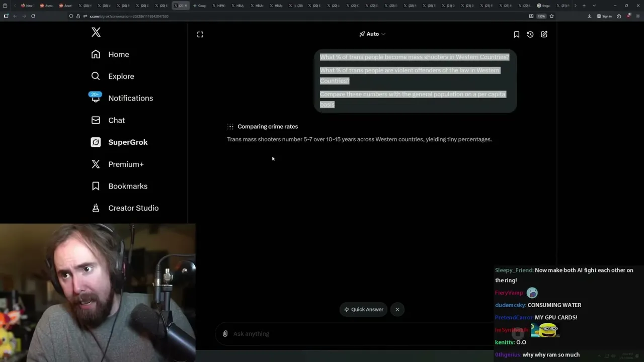The height and width of the screenshot is (362, 644).
Task: Click PretendCarrot's chat username
Action: click(514, 318)
